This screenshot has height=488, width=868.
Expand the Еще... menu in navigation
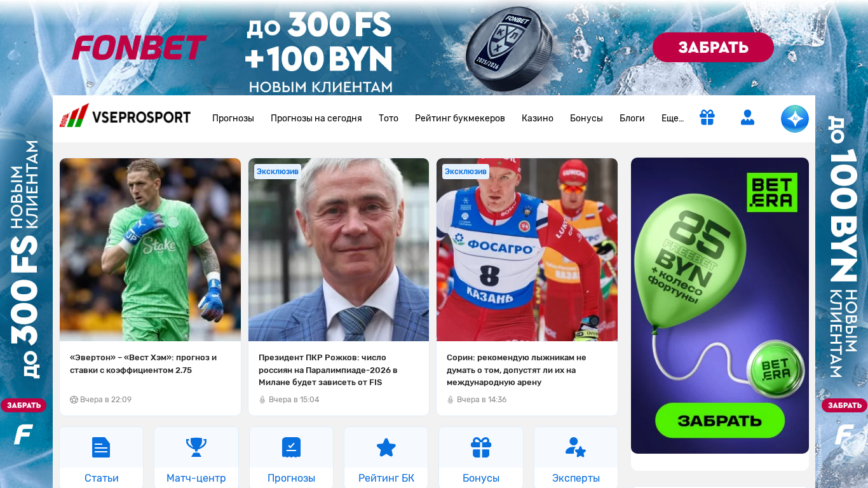coord(672,118)
